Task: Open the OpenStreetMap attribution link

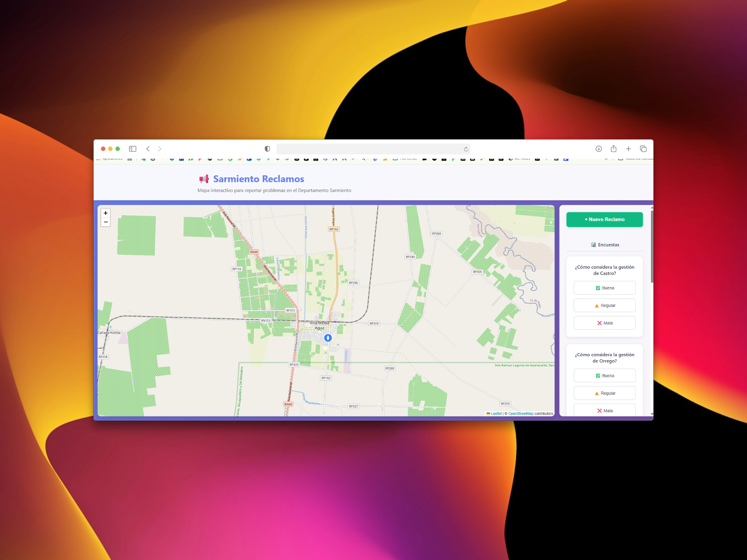Action: point(521,414)
